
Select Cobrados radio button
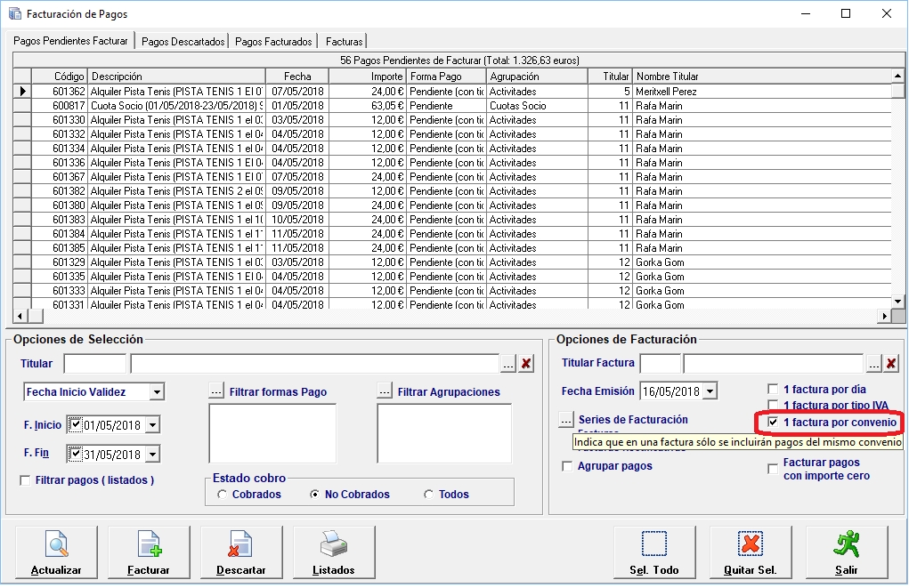pyautogui.click(x=222, y=495)
